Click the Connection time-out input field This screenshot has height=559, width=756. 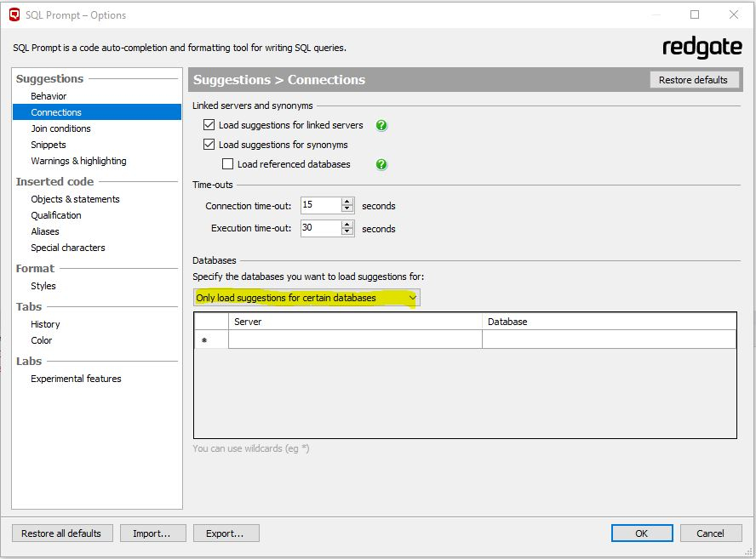tap(321, 205)
